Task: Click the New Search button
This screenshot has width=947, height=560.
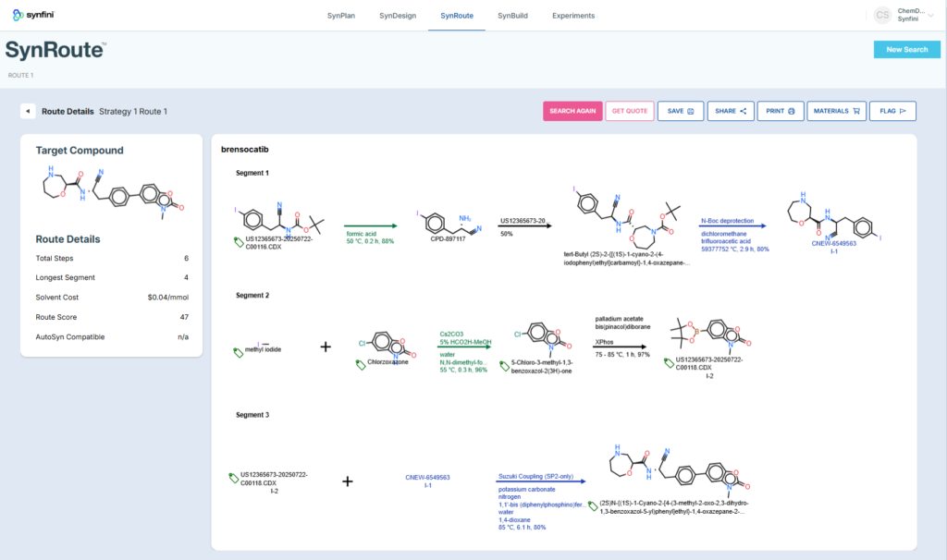Action: tap(906, 50)
